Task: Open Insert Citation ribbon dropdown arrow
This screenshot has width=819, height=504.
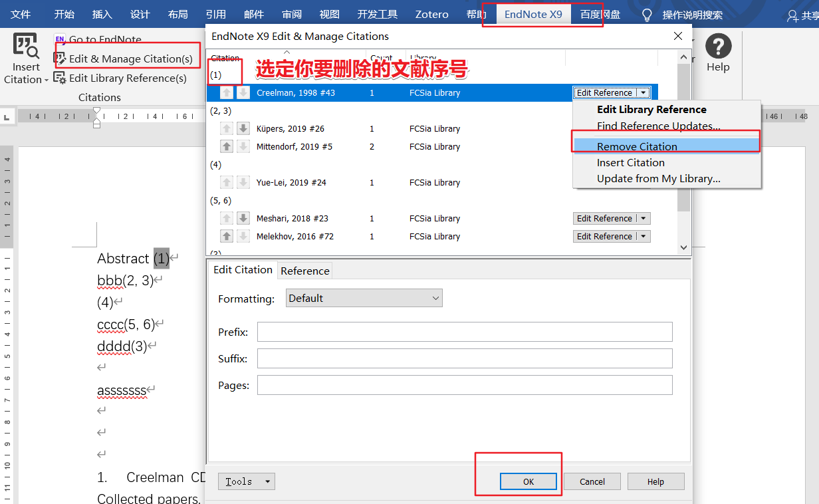Action: tap(47, 80)
